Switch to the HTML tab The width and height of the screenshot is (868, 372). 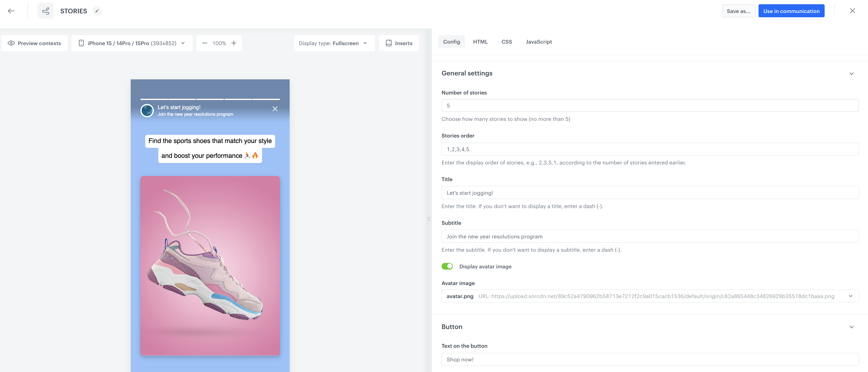point(480,42)
